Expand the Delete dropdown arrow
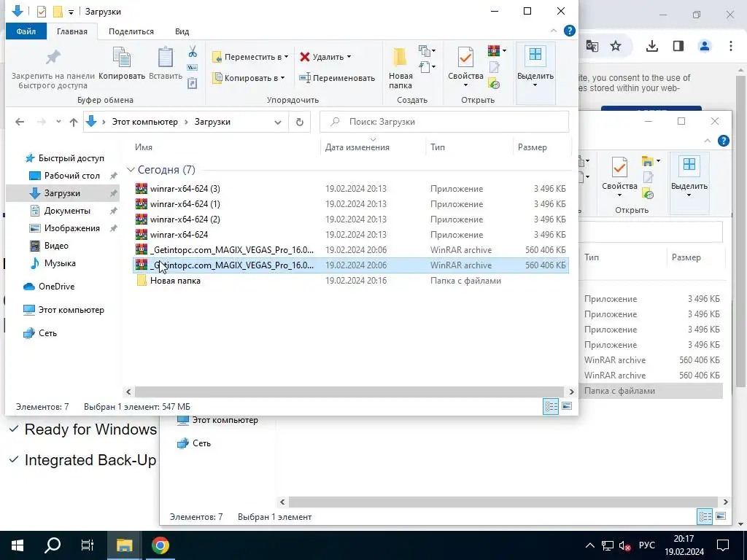The width and height of the screenshot is (747, 560). (x=349, y=57)
